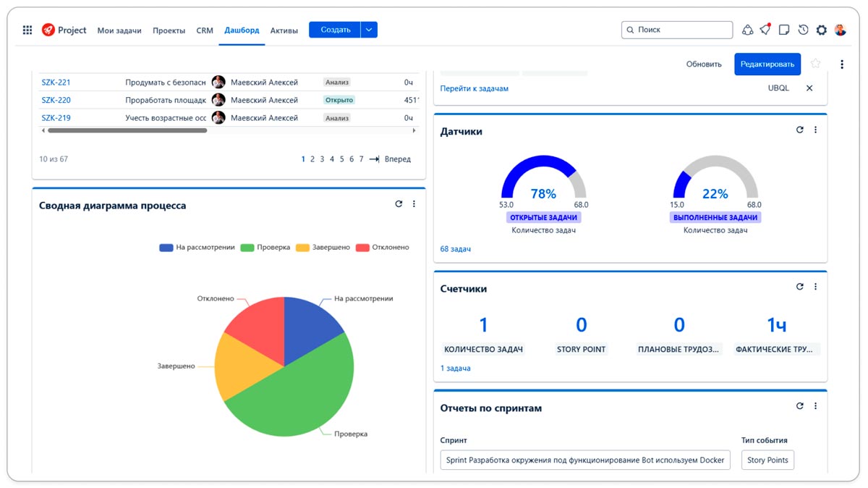
Task: Open the Перейти к задачам link
Action: coord(474,88)
